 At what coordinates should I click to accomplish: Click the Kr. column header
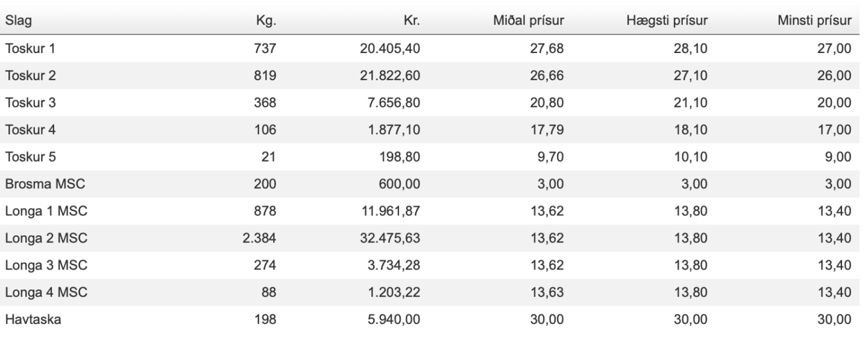(x=413, y=22)
